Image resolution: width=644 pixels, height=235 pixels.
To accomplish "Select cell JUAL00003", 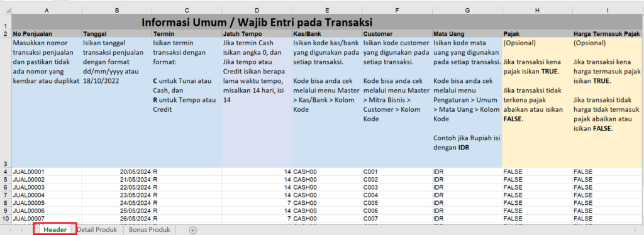I will (x=47, y=187).
